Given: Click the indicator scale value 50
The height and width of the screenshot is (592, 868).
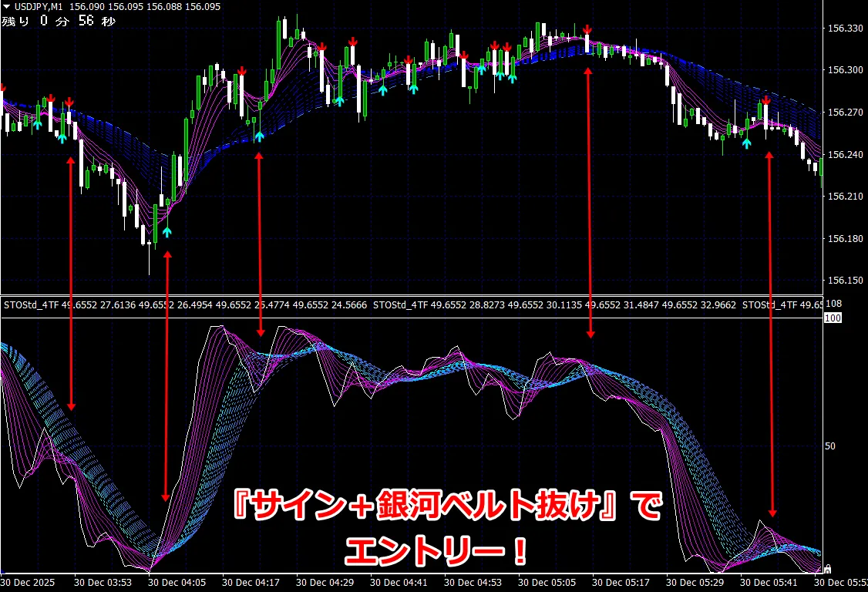Looking at the screenshot, I should coord(830,446).
